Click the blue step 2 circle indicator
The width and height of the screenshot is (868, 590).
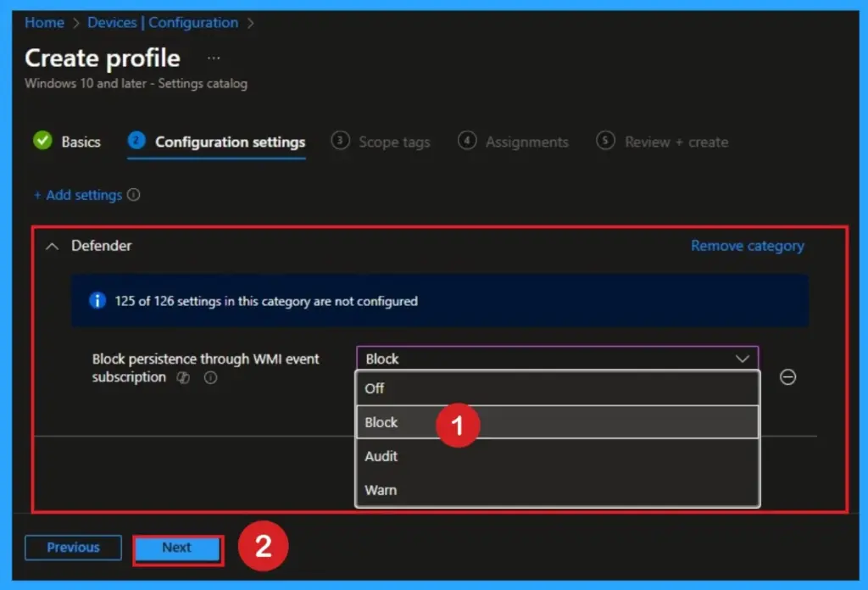pos(136,141)
